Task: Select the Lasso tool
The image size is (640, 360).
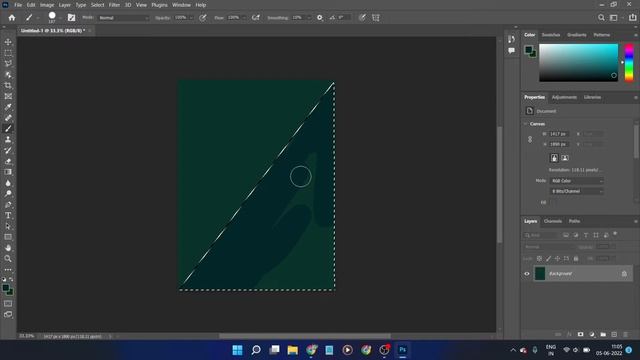Action: (8, 64)
